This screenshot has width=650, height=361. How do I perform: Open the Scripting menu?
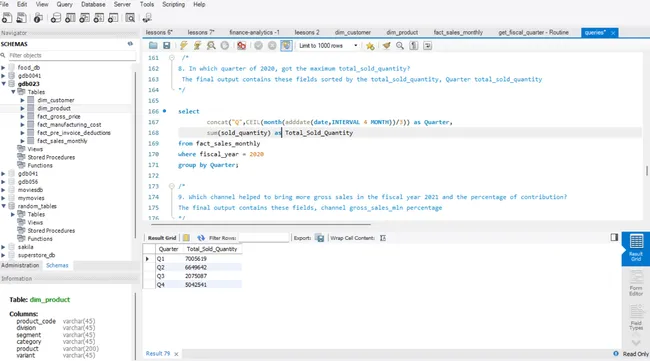click(173, 4)
